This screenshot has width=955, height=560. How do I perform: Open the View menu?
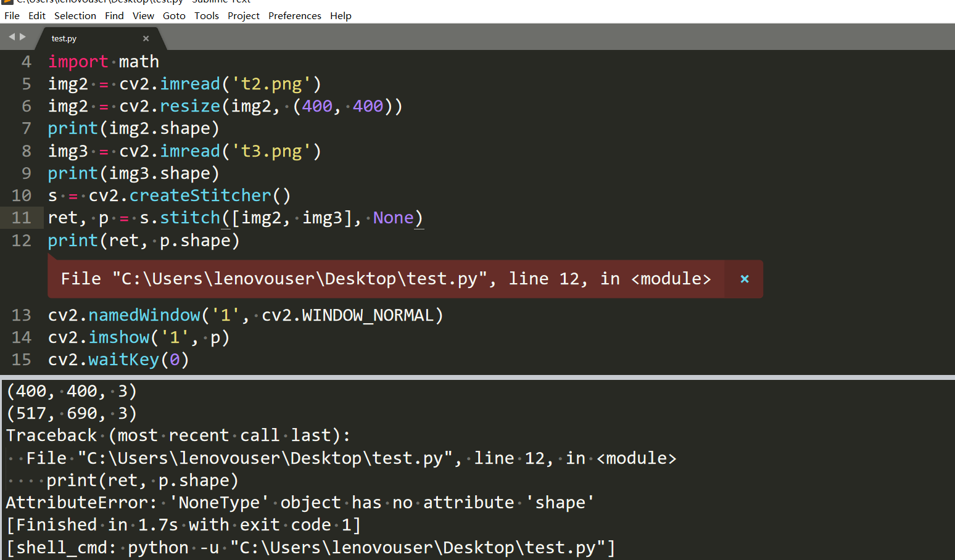143,15
